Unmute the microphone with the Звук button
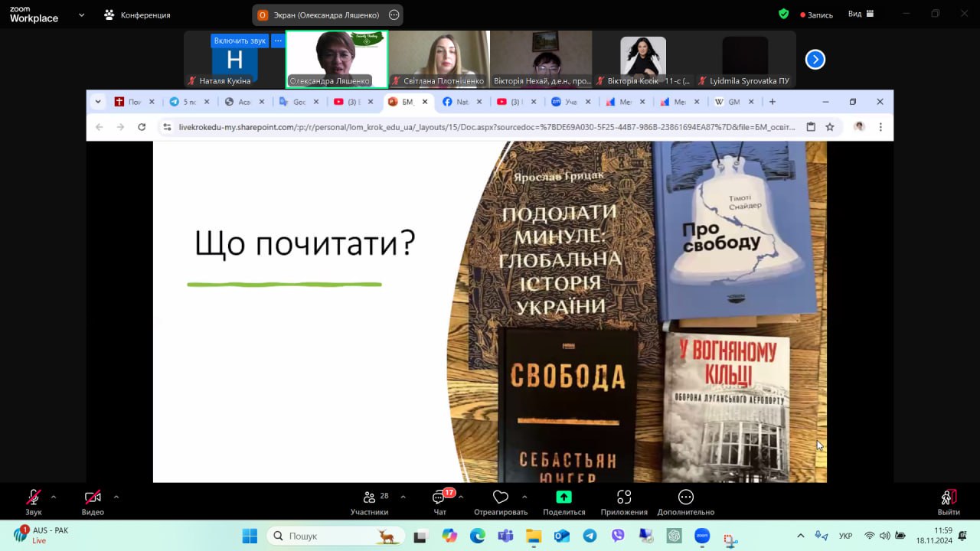 tap(34, 502)
